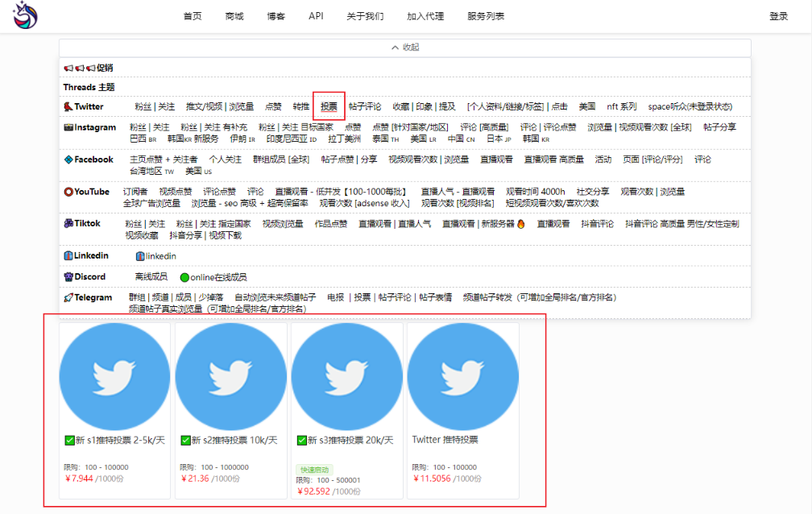Open Discord 离线成员 subcategory
812x514 pixels.
point(151,276)
